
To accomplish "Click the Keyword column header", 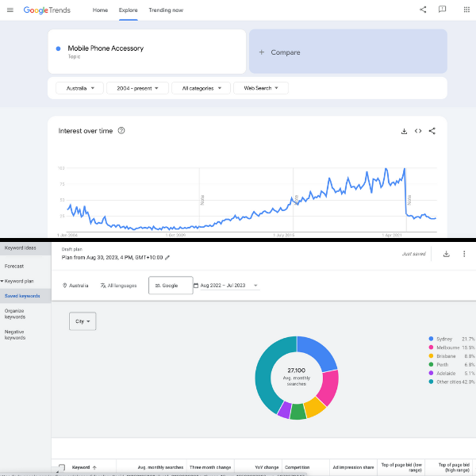I will pyautogui.click(x=81, y=467).
